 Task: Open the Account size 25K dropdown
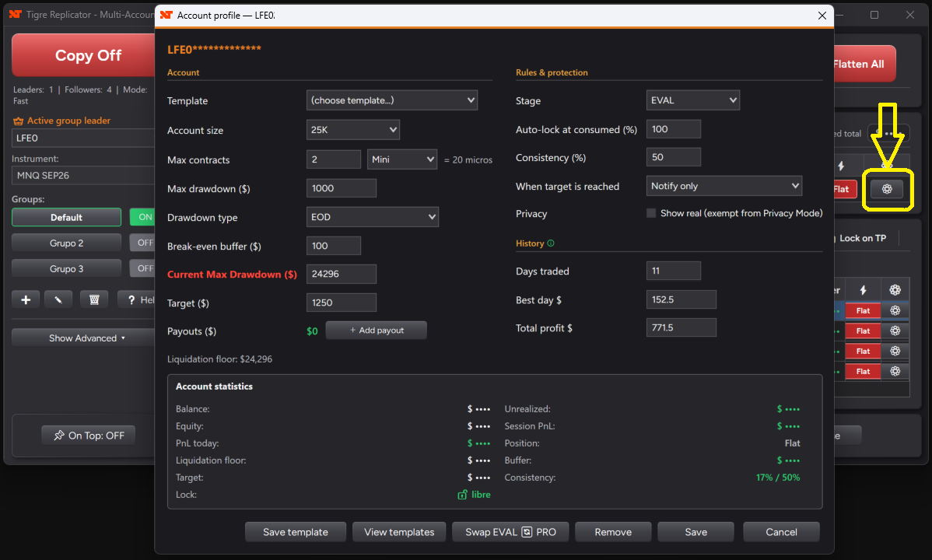[353, 130]
